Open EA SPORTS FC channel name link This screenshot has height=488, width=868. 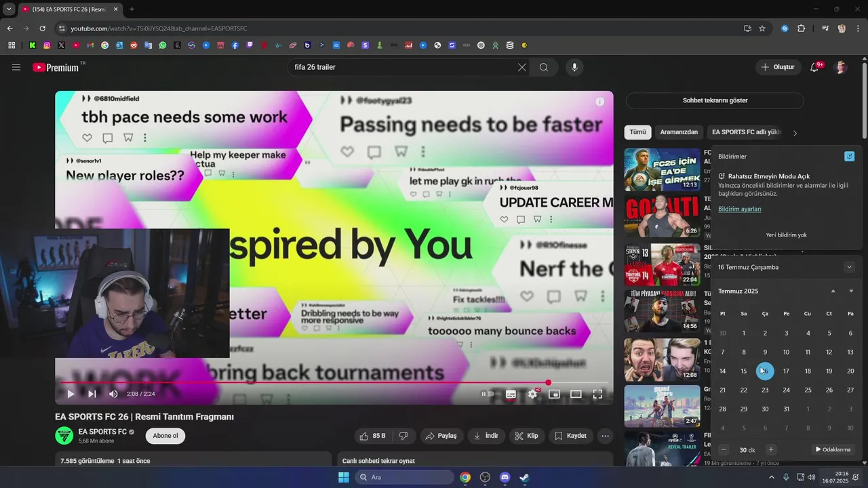102,432
